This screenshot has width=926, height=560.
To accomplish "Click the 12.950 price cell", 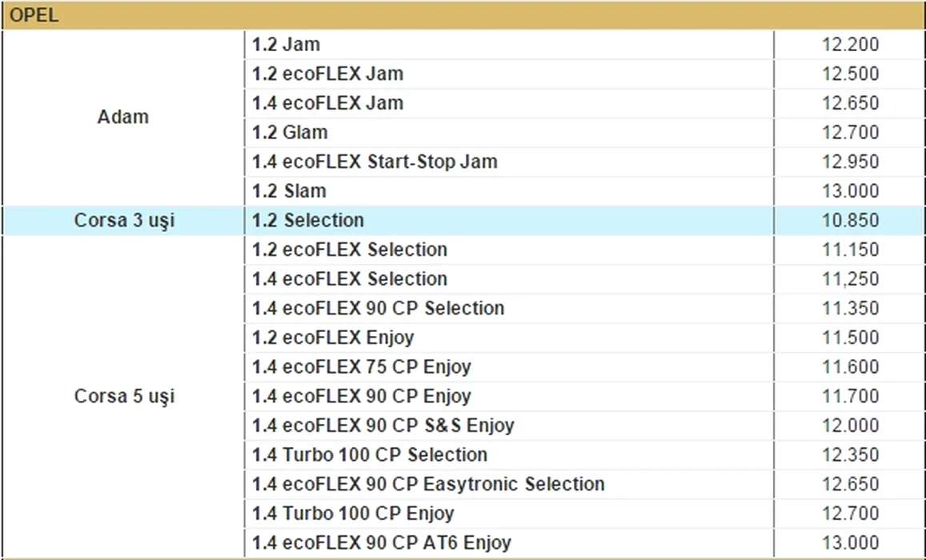I will pyautogui.click(x=850, y=162).
